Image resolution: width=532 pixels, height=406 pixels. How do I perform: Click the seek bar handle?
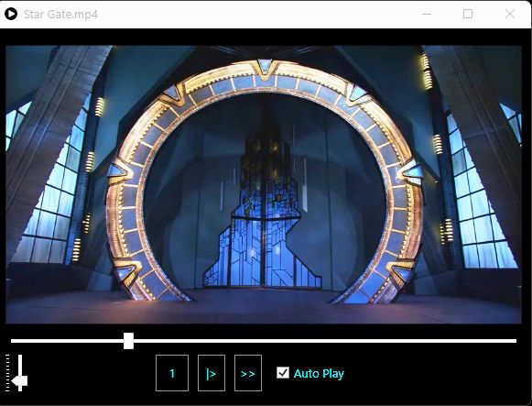point(128,341)
